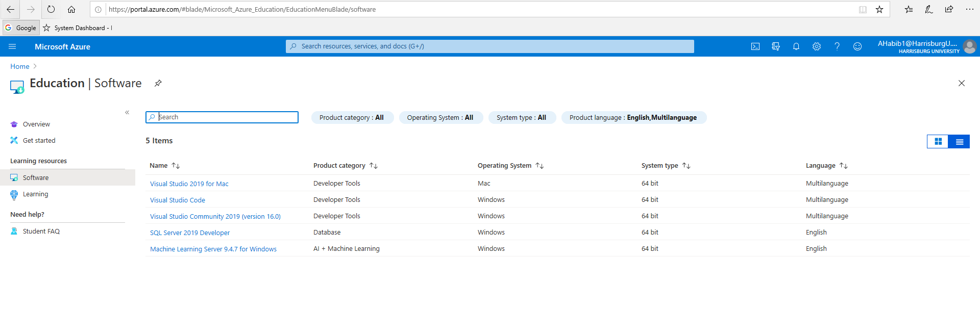Focus the Azure global search box
This screenshot has width=980, height=309.
(490, 46)
